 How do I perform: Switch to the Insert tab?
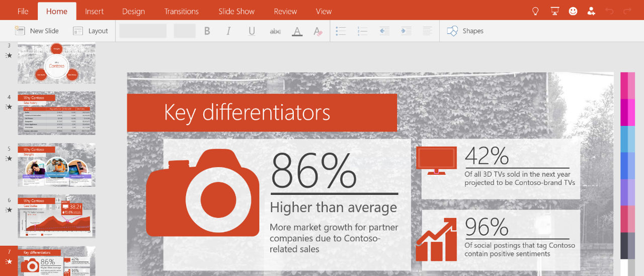(x=94, y=11)
